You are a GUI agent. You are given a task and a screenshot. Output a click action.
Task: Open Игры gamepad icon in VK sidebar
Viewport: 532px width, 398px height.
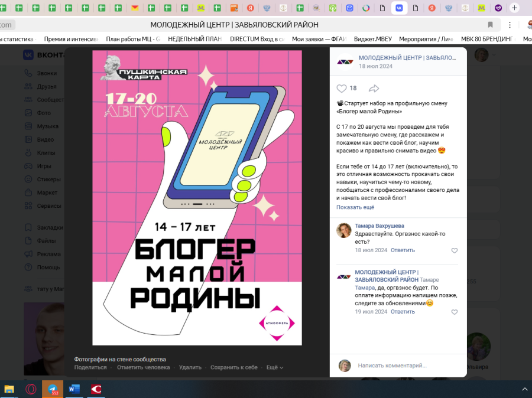tap(28, 166)
